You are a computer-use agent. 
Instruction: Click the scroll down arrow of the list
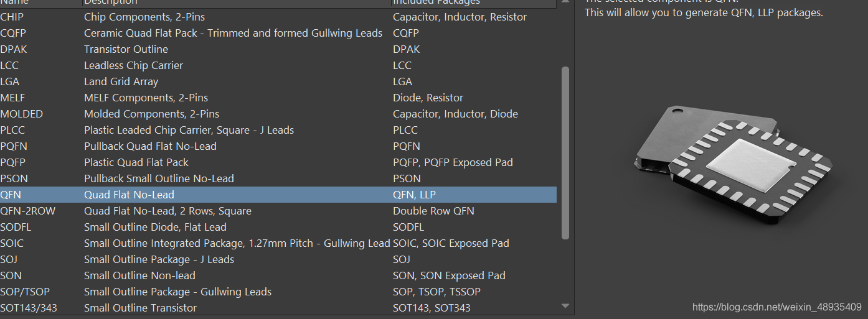[x=565, y=306]
